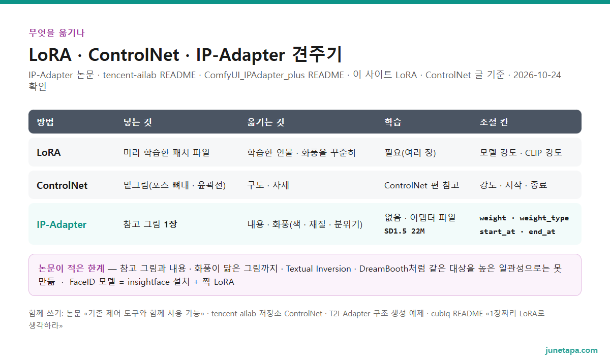Click the cell '구도 · 자세'
The width and height of the screenshot is (610, 364).
tap(268, 185)
